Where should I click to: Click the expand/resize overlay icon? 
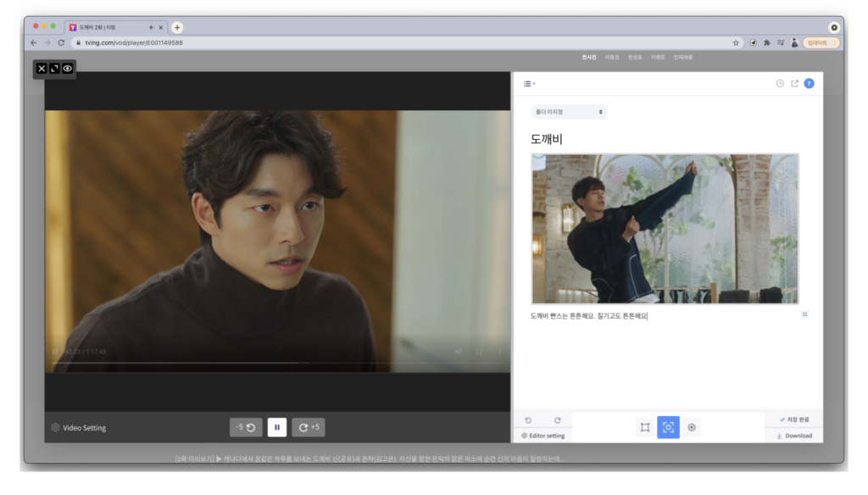pyautogui.click(x=54, y=69)
